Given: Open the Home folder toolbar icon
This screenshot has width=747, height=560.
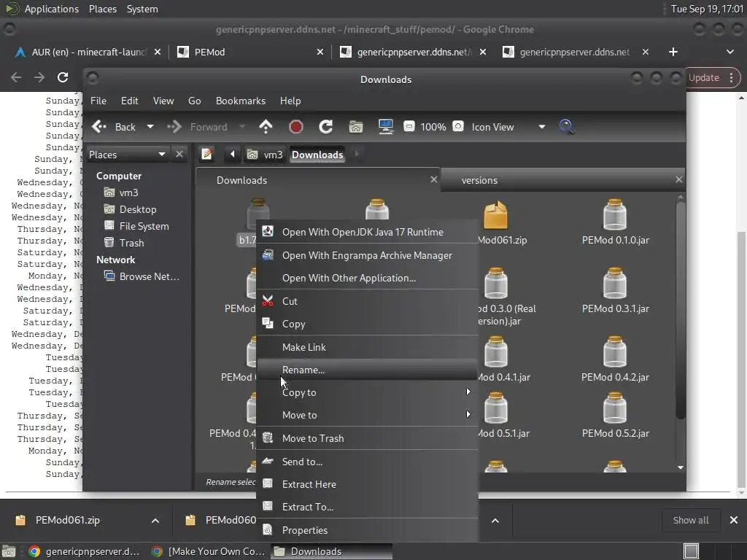Looking at the screenshot, I should [x=356, y=127].
